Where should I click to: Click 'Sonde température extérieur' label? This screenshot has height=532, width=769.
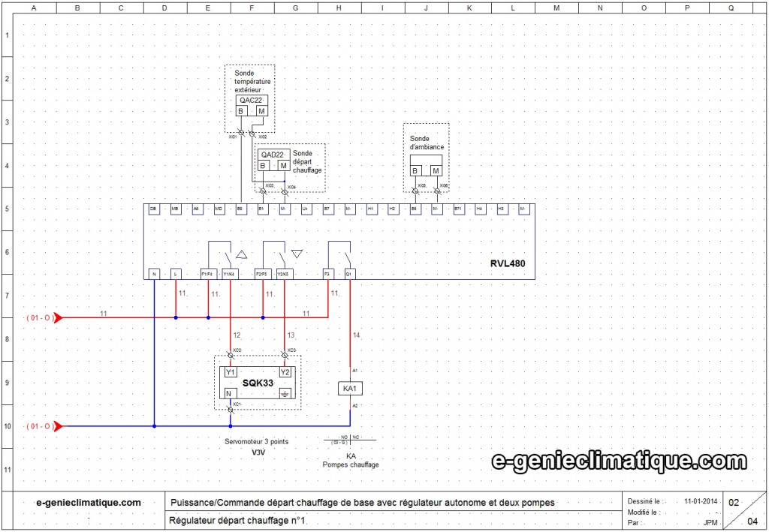[x=252, y=83]
